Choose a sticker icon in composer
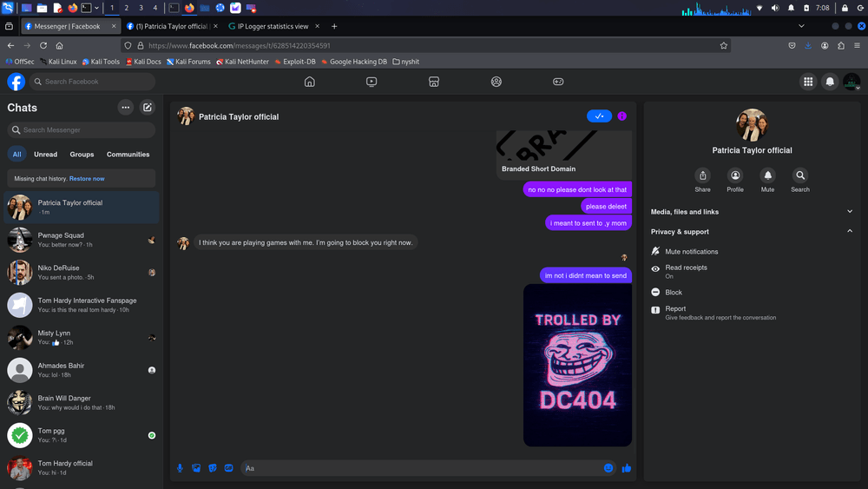 pyautogui.click(x=213, y=468)
